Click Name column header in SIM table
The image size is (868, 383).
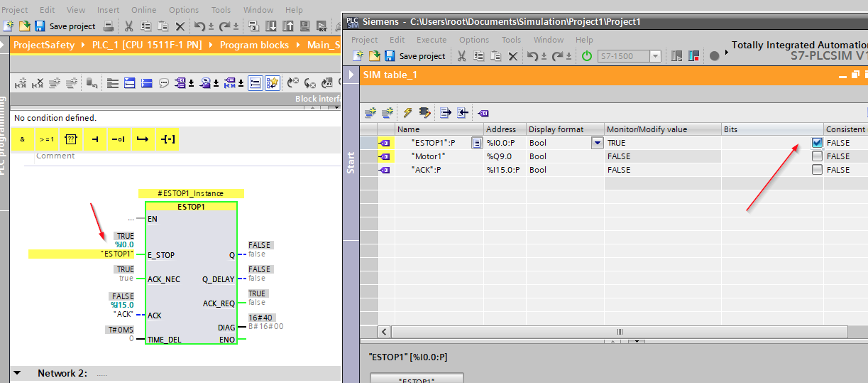439,129
